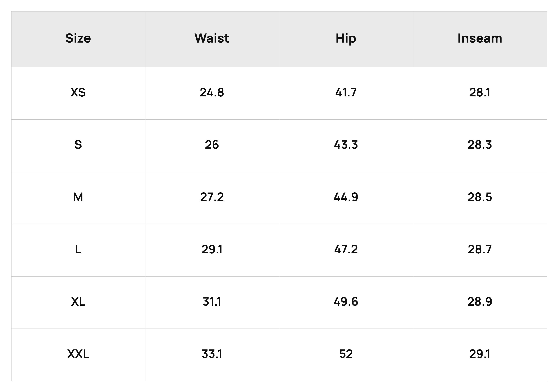Click the L hip value 47.2
The width and height of the screenshot is (558, 392).
coord(346,249)
